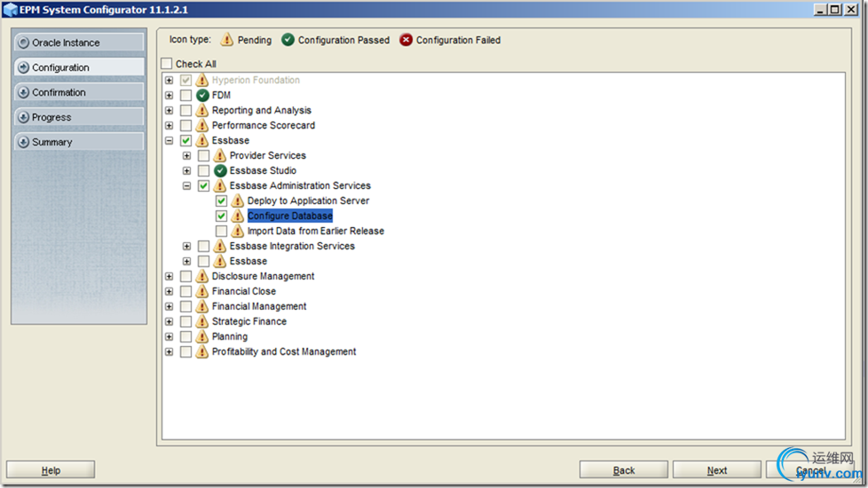Tick the Planning checkbox
The height and width of the screenshot is (488, 868).
click(186, 336)
